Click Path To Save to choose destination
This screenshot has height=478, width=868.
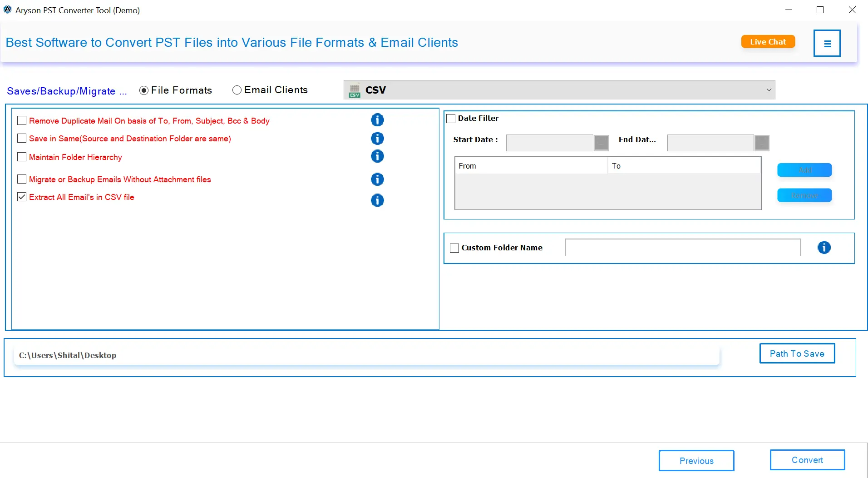pos(797,353)
